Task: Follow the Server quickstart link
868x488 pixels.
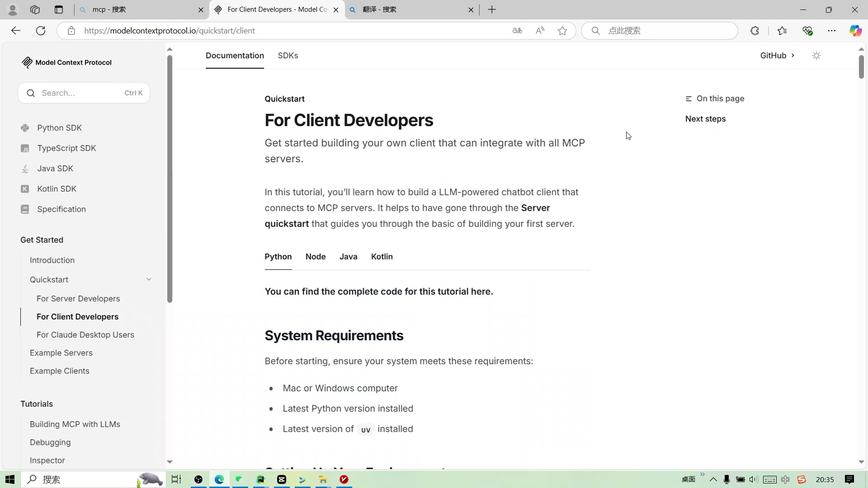Action: [407, 216]
